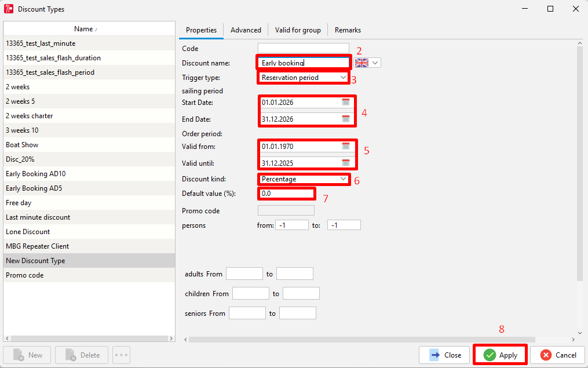Click the Delete discount type button
Image resolution: width=588 pixels, height=368 pixels.
pos(82,355)
